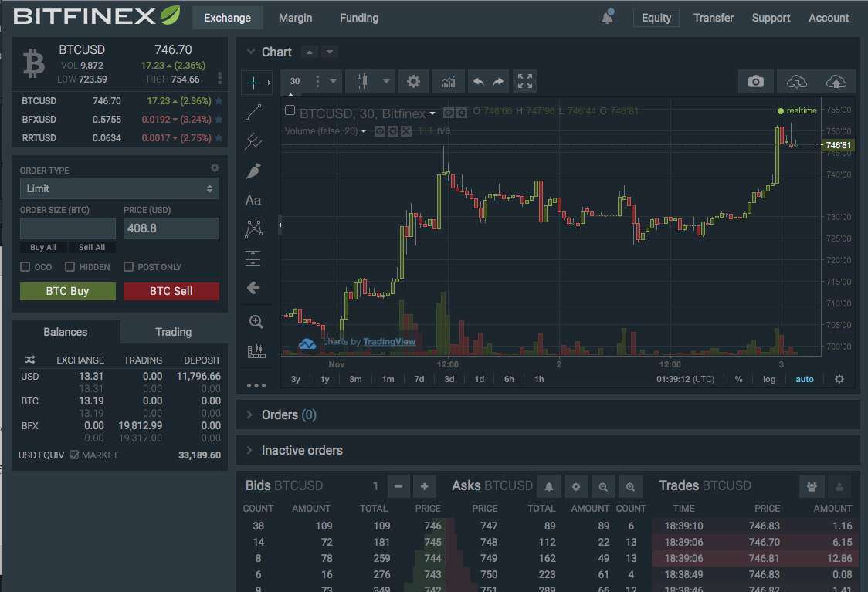Zoom in the order book

630,486
